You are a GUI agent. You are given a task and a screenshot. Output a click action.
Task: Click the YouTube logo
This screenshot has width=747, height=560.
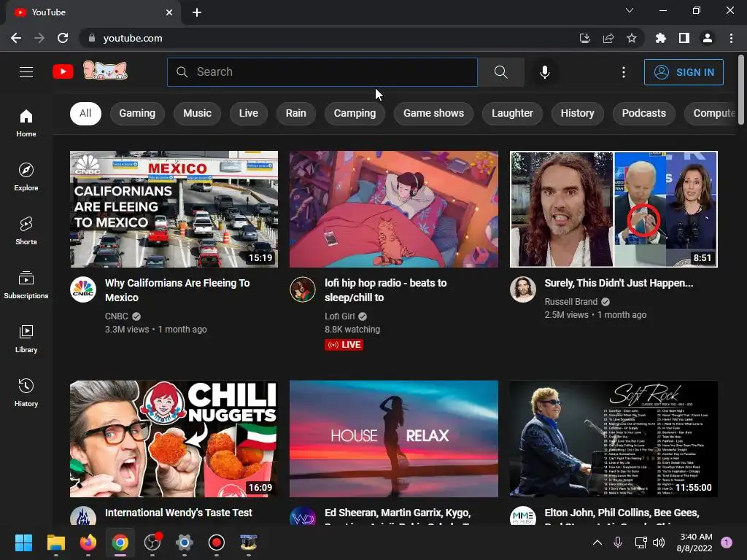[63, 72]
